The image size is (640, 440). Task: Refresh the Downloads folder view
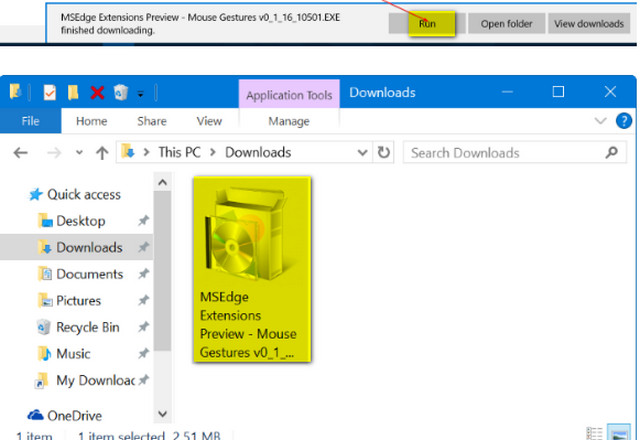pyautogui.click(x=383, y=153)
